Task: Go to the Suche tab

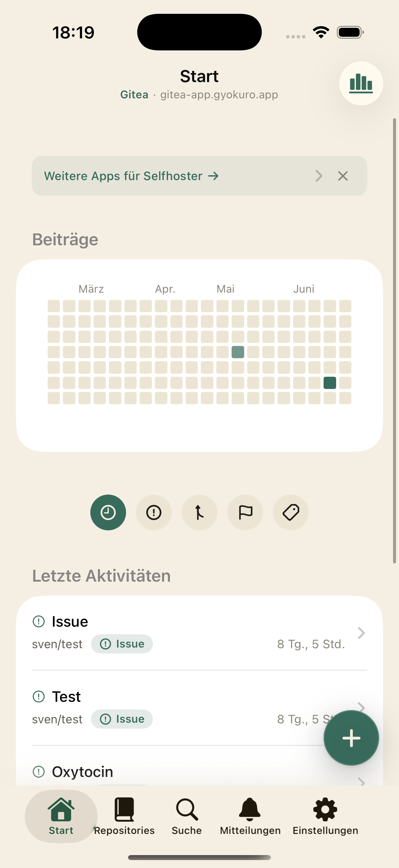Action: [x=187, y=816]
